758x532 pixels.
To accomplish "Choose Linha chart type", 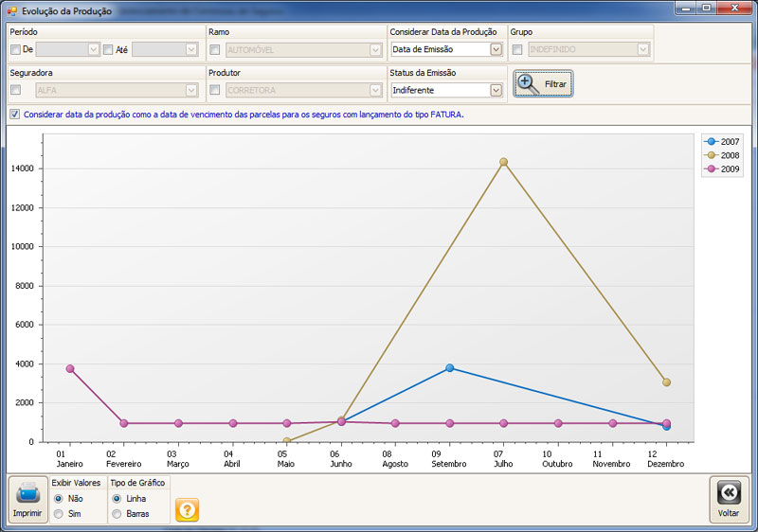I will coord(117,499).
